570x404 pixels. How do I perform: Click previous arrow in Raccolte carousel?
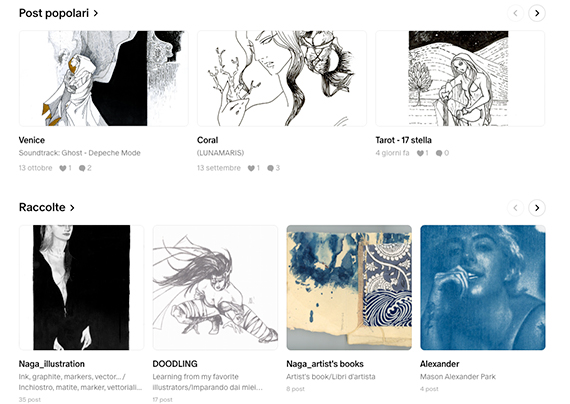click(515, 208)
